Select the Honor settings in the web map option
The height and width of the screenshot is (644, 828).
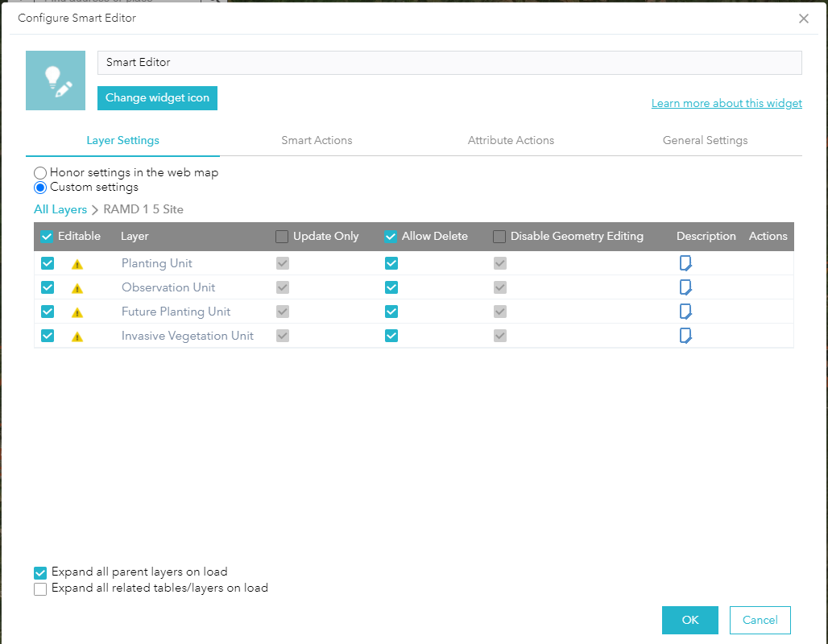coord(40,172)
